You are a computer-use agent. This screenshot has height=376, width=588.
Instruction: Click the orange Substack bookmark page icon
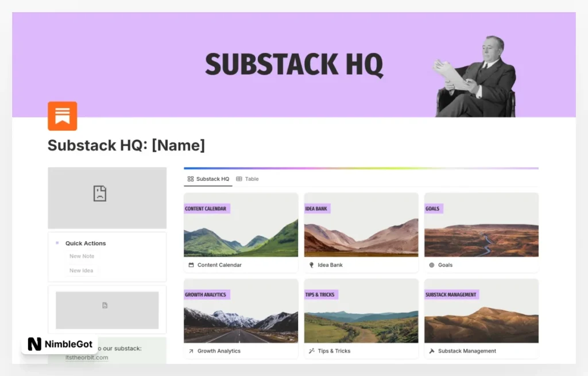click(62, 116)
